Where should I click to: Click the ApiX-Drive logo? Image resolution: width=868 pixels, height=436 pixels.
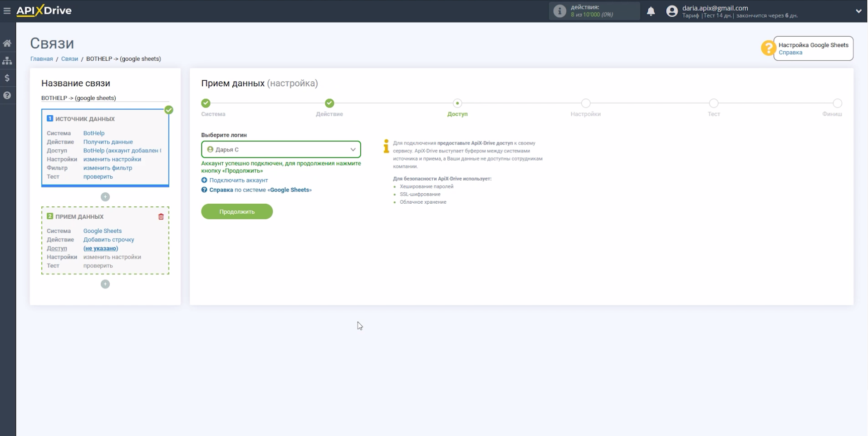44,10
